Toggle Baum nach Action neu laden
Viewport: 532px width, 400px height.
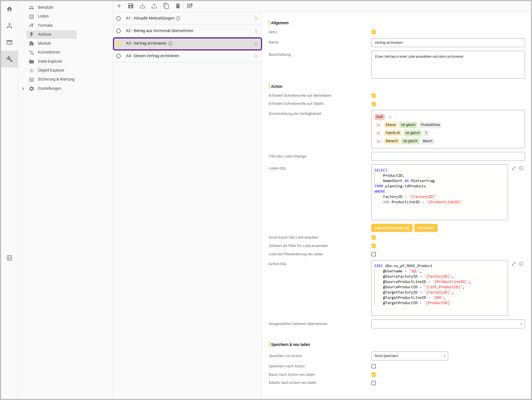(x=374, y=375)
